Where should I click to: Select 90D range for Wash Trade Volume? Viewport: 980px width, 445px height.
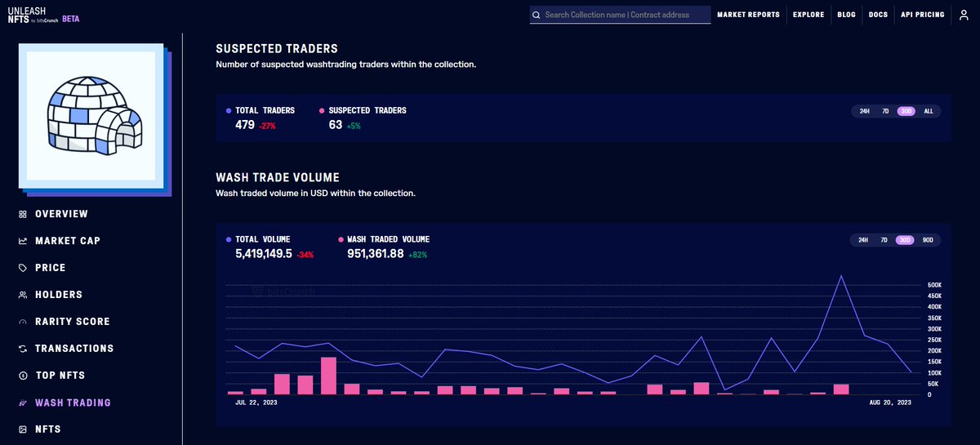tap(928, 240)
